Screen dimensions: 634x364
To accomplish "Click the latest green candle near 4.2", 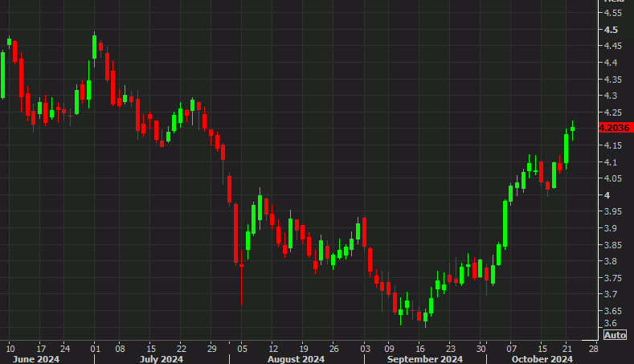I will [573, 129].
